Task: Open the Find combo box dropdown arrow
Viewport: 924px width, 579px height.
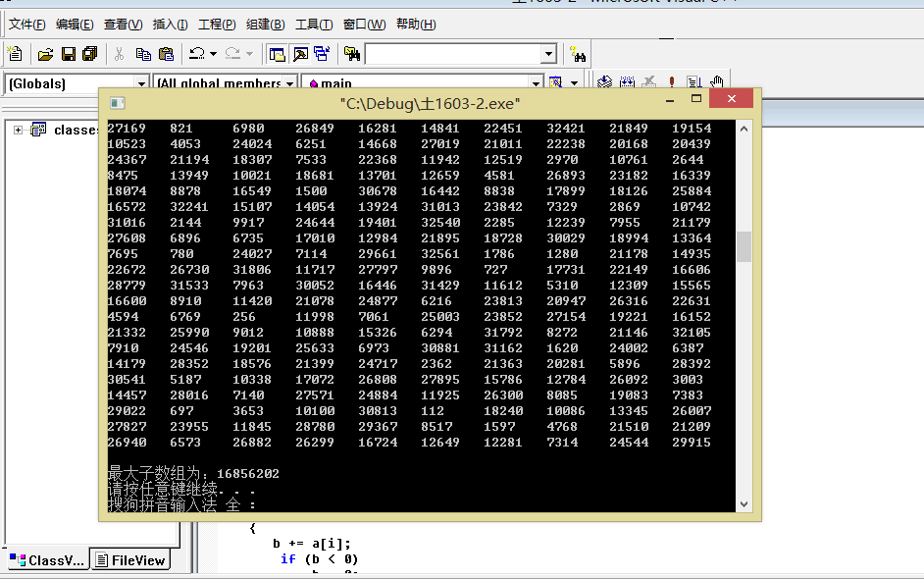Action: coord(548,54)
